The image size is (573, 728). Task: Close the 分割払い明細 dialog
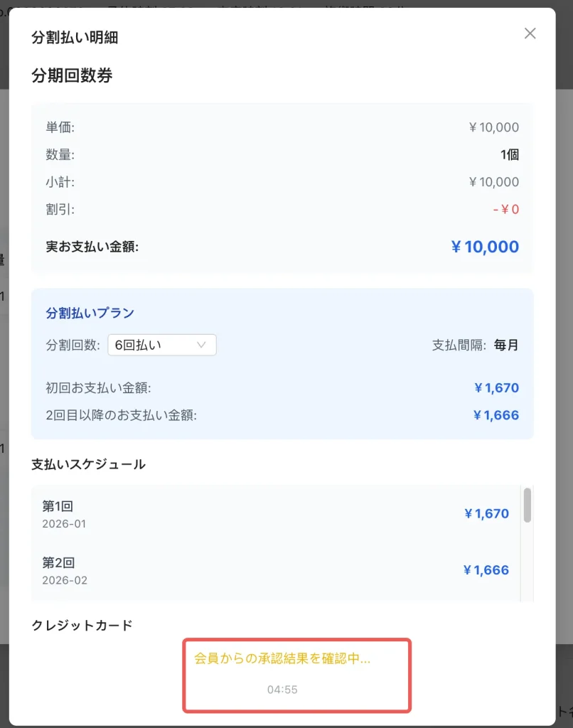[x=530, y=33]
